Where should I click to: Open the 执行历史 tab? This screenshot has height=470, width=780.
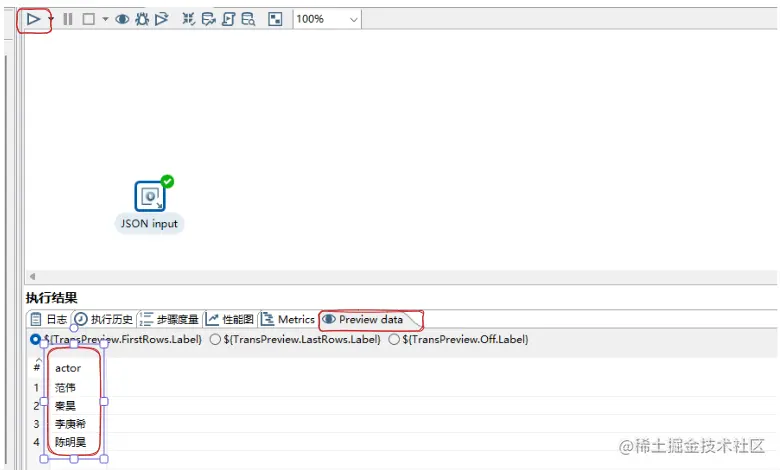(104, 319)
